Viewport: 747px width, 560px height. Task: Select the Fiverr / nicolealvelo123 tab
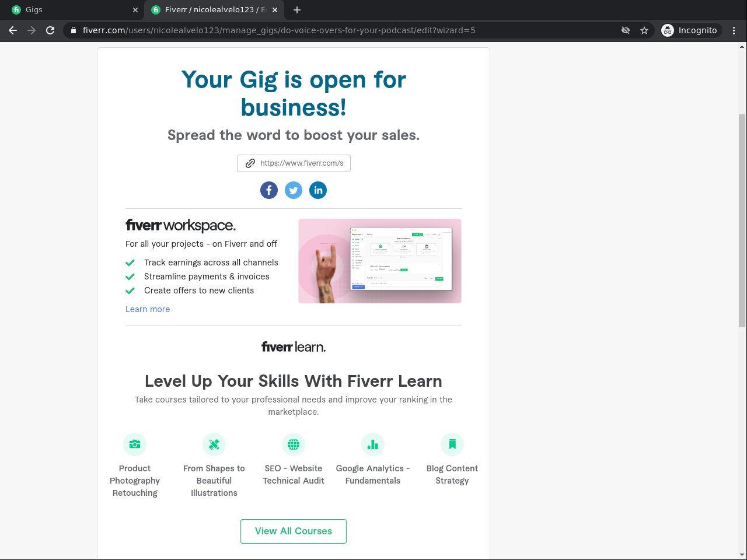(214, 10)
